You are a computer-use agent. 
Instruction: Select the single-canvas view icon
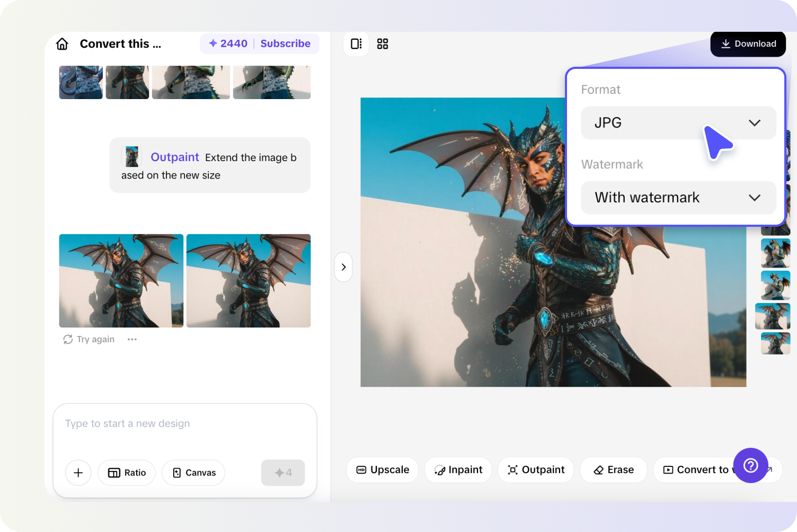click(356, 44)
